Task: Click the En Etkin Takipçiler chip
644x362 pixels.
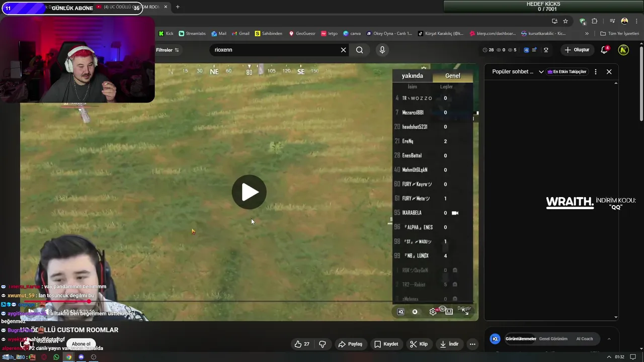Action: click(x=567, y=72)
